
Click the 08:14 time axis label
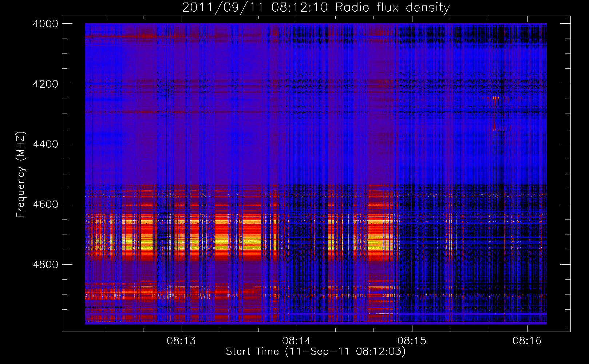point(297,341)
